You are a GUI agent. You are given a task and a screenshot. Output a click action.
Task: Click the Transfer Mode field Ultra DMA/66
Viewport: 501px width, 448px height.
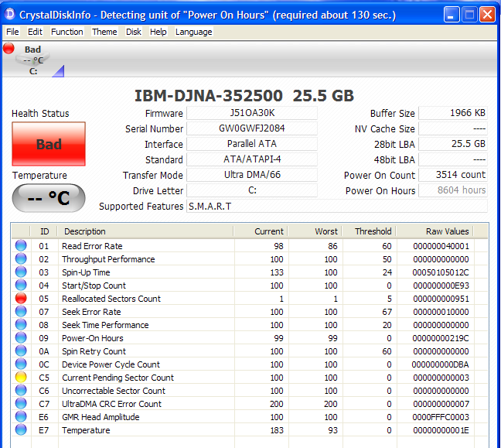click(x=252, y=175)
